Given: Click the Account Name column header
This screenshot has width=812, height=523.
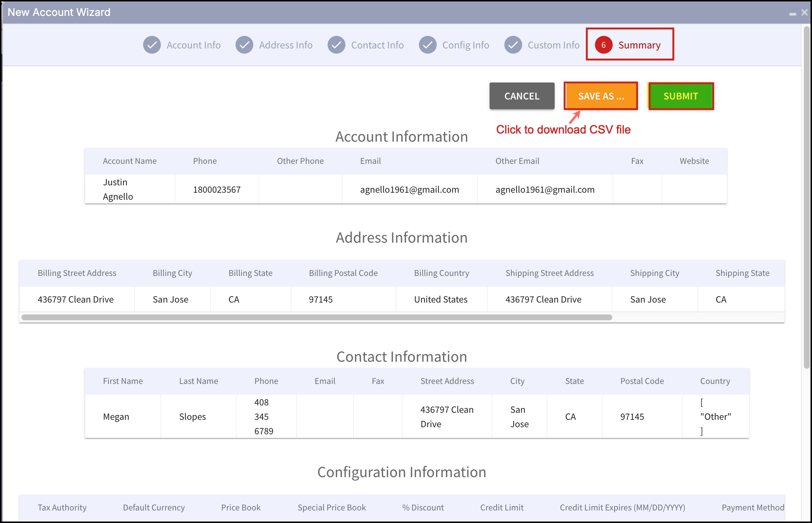Looking at the screenshot, I should tap(130, 161).
